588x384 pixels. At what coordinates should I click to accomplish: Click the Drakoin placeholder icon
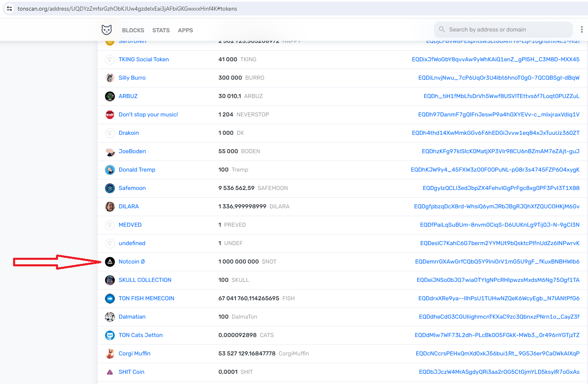(x=110, y=133)
